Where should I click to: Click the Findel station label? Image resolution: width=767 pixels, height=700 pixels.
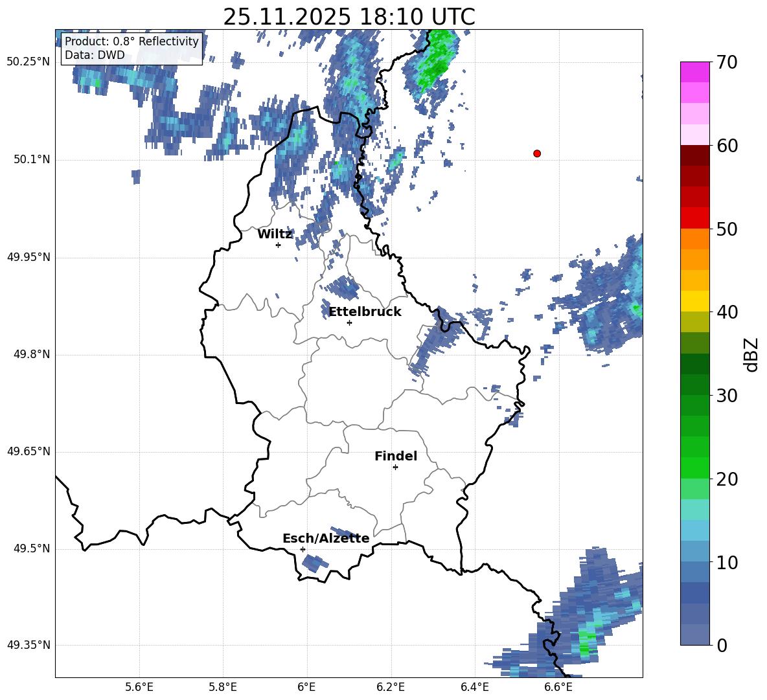coord(396,456)
